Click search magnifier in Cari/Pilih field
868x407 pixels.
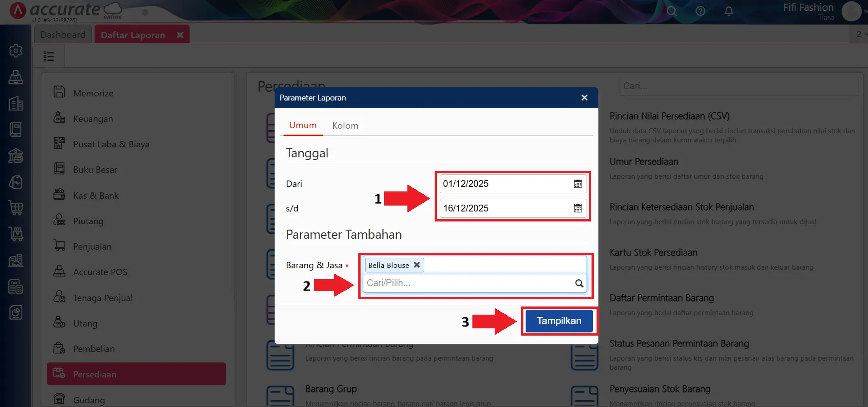pyautogui.click(x=579, y=283)
